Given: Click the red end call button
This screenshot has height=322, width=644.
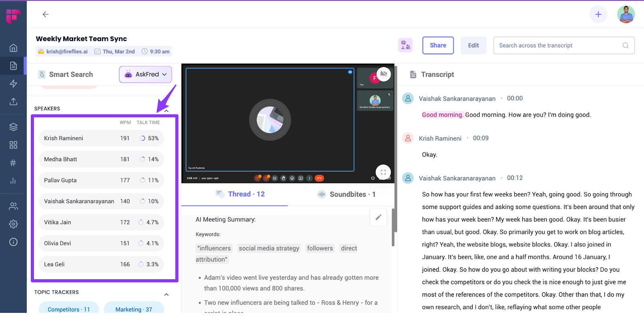Looking at the screenshot, I should point(319,178).
